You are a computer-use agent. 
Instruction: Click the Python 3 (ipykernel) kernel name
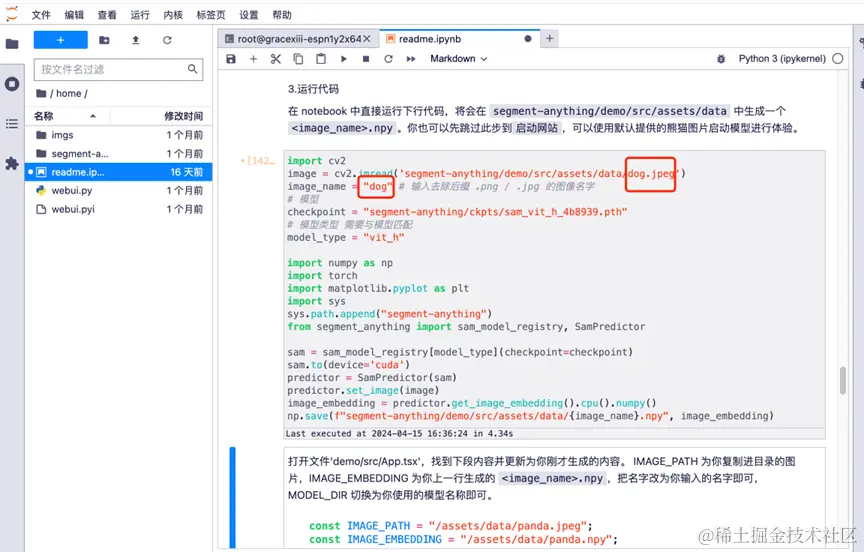point(782,59)
